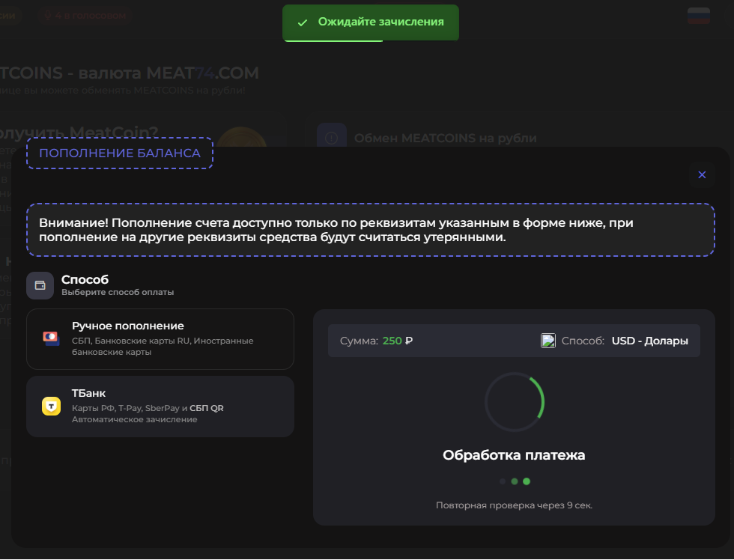Click the СБП QR text in ТБанк
This screenshot has width=734, height=560.
tap(207, 408)
